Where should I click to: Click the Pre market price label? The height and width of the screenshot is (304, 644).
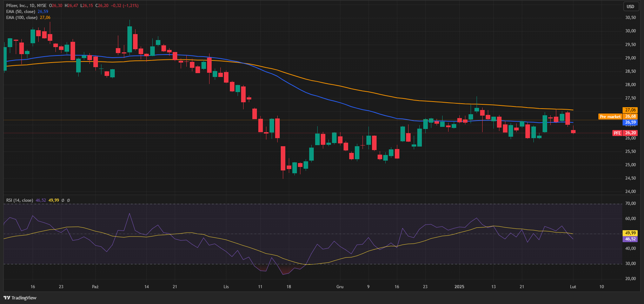(x=610, y=116)
